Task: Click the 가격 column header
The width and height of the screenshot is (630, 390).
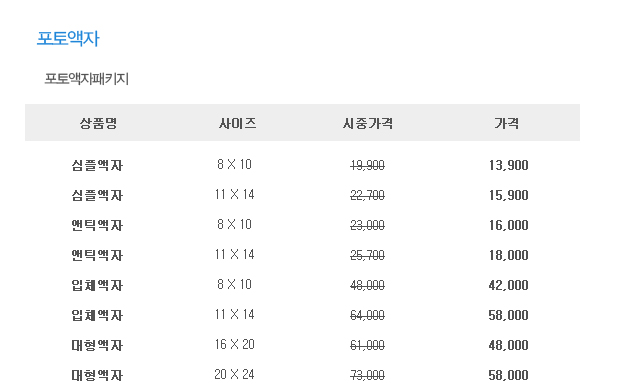Action: coord(507,123)
